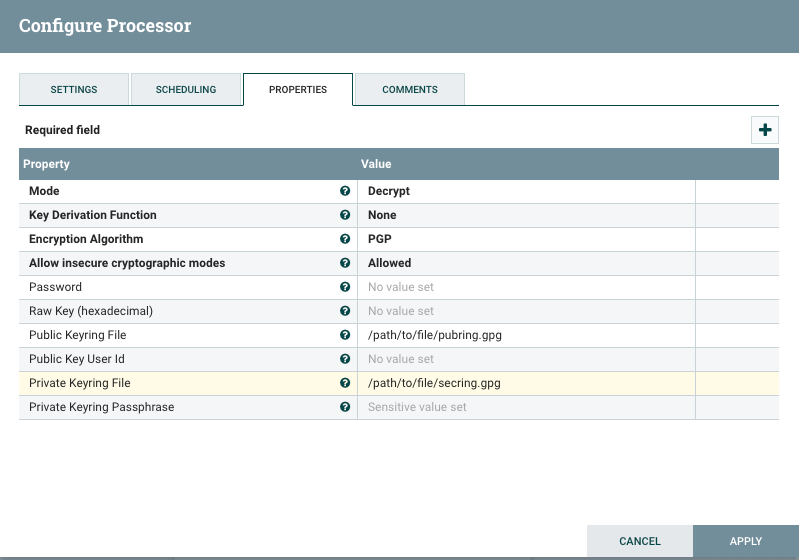
Task: Cancel the processor configuration
Action: 640,541
